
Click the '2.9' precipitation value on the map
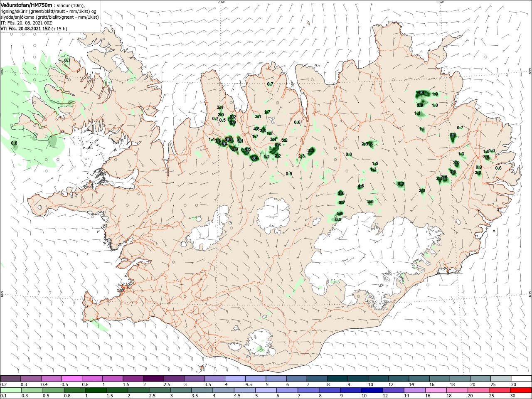pyautogui.click(x=235, y=149)
